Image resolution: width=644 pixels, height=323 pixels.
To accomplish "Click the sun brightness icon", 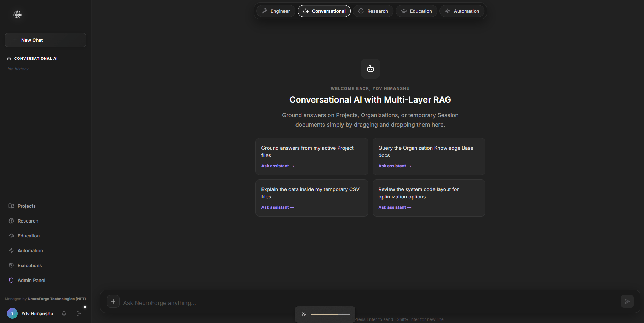I will point(303,315).
